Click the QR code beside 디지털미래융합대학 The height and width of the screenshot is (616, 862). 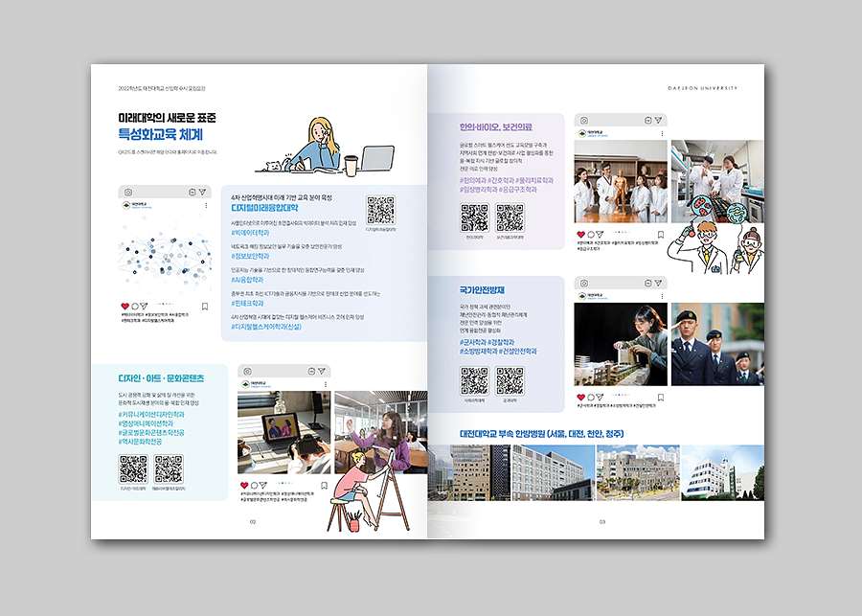(x=380, y=210)
